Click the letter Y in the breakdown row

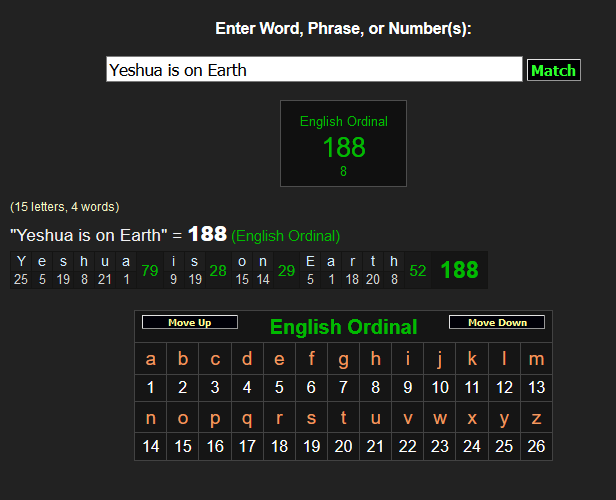coord(21,262)
